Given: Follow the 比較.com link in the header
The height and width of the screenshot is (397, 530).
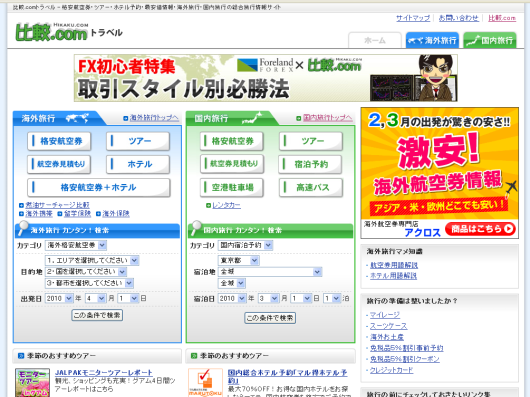Looking at the screenshot, I should pyautogui.click(x=502, y=18).
